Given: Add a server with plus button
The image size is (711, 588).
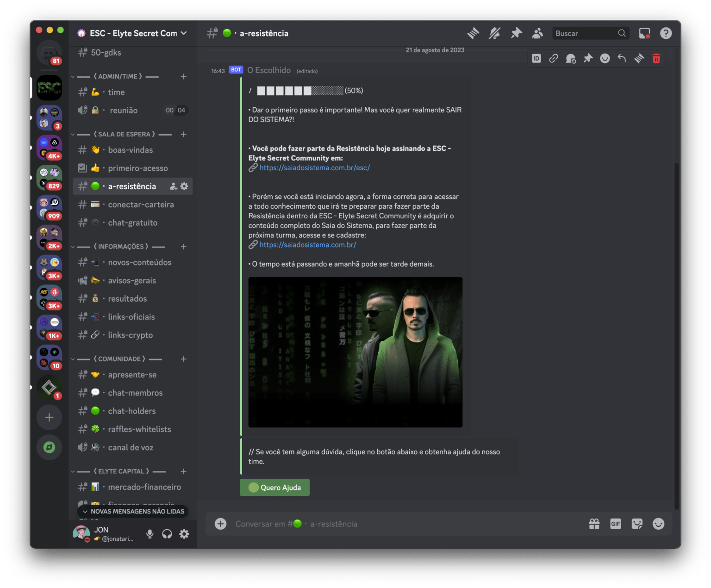Looking at the screenshot, I should click(49, 417).
